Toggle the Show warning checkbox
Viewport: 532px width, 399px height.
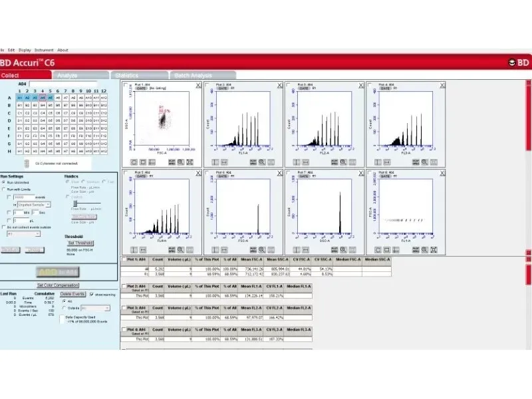coord(91,293)
